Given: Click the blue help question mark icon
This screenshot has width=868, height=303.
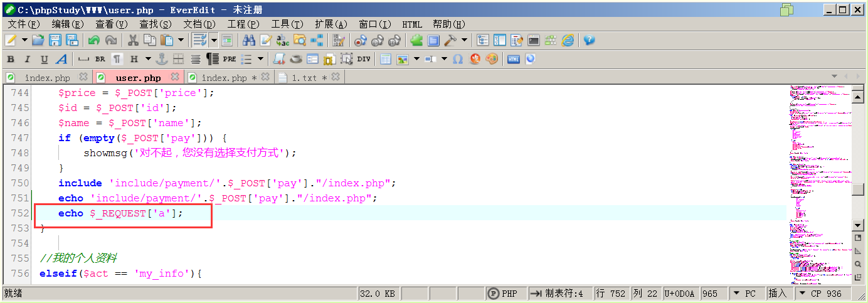Looking at the screenshot, I should point(589,40).
